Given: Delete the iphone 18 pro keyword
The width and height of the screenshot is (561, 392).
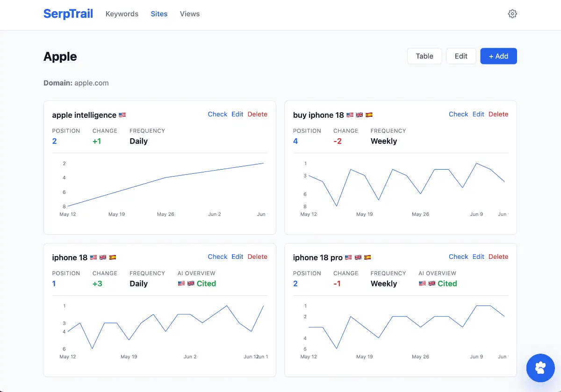Looking at the screenshot, I should (498, 257).
